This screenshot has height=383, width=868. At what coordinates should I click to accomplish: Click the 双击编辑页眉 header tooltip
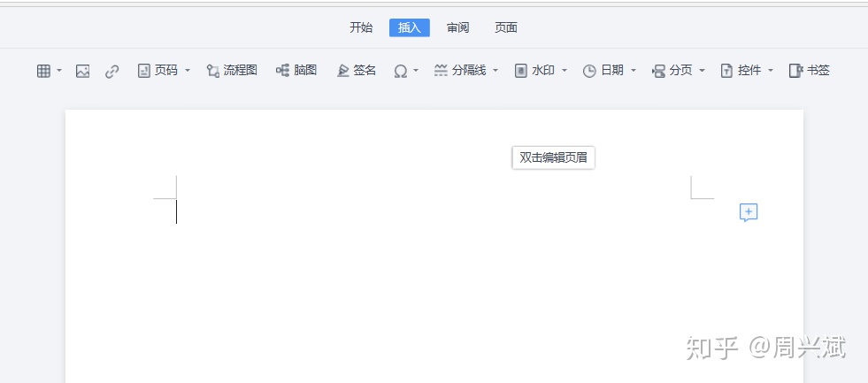pyautogui.click(x=554, y=157)
